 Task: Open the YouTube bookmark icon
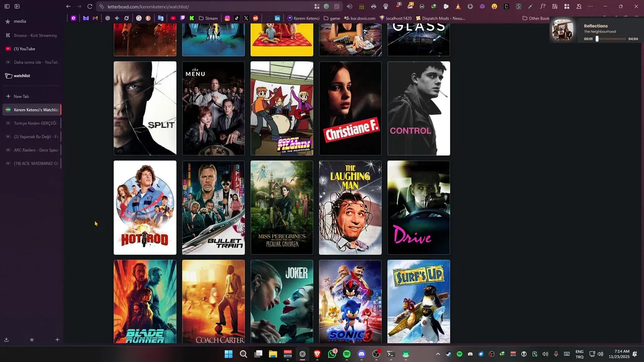173,18
